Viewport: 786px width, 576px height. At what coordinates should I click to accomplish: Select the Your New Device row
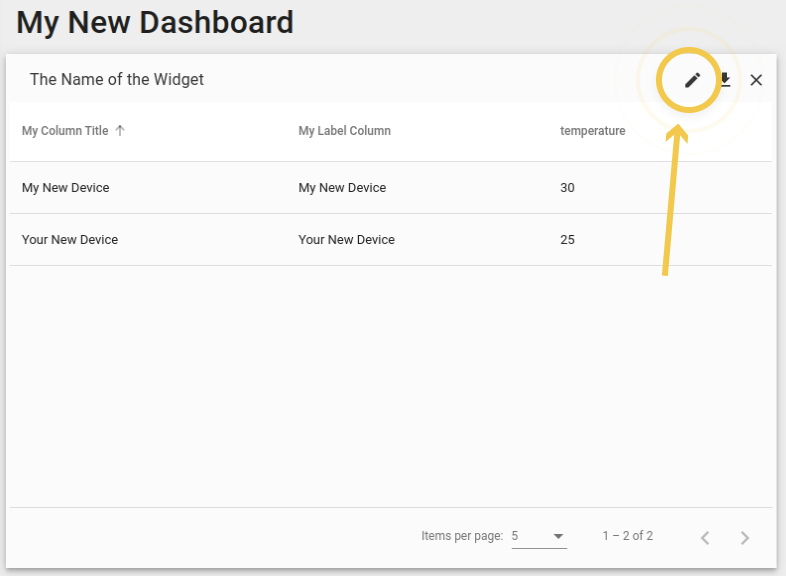(x=390, y=240)
